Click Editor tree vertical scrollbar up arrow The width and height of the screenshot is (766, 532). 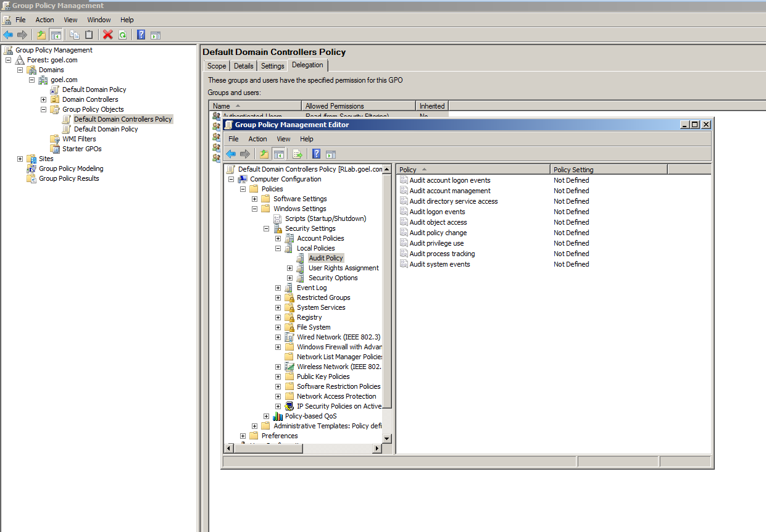click(x=387, y=169)
